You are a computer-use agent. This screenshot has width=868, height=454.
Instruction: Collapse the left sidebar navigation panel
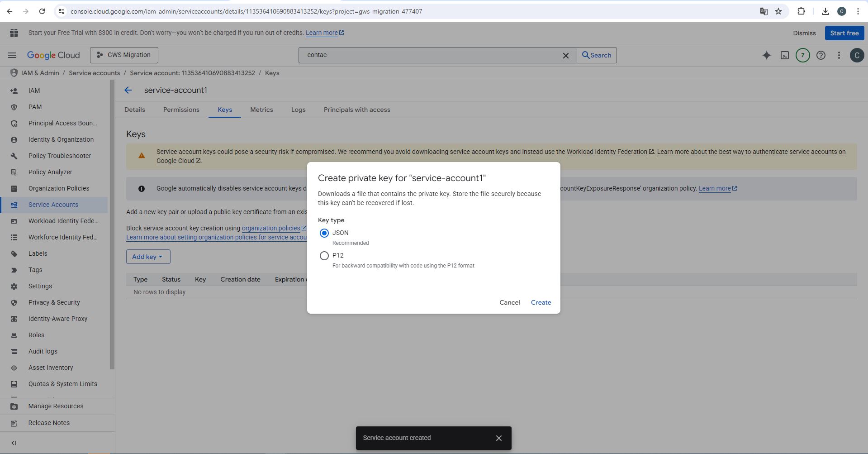[14, 443]
